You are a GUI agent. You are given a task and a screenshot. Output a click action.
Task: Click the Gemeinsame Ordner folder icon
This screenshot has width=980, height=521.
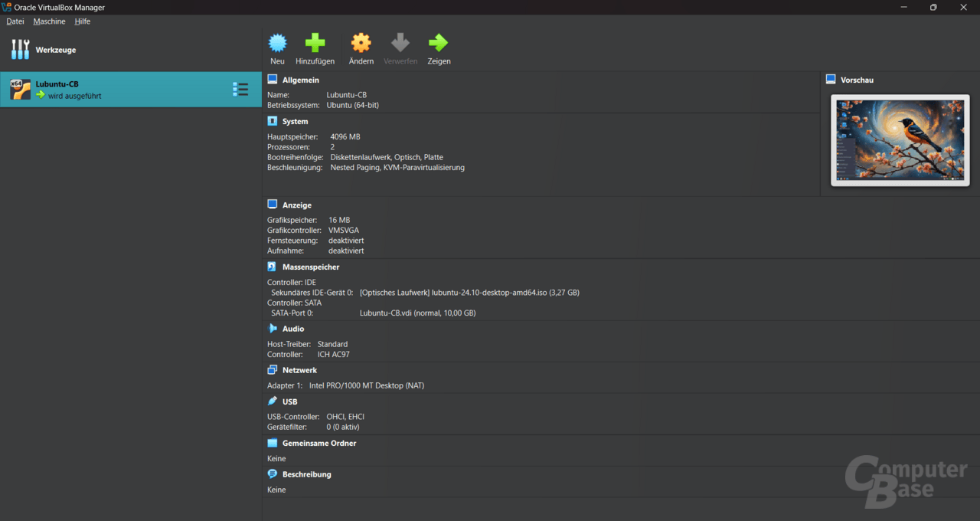click(x=272, y=443)
